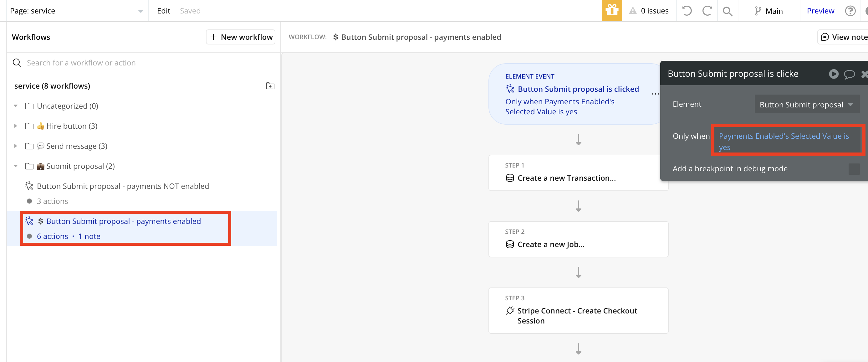868x362 pixels.
Task: Click the play icon in event panel header
Action: coord(834,74)
